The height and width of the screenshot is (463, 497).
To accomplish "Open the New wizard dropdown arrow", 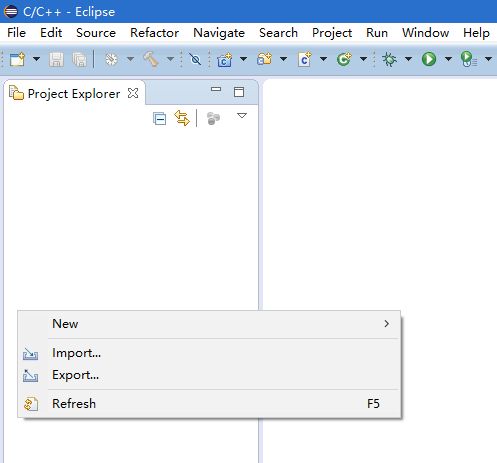I will pyautogui.click(x=36, y=59).
